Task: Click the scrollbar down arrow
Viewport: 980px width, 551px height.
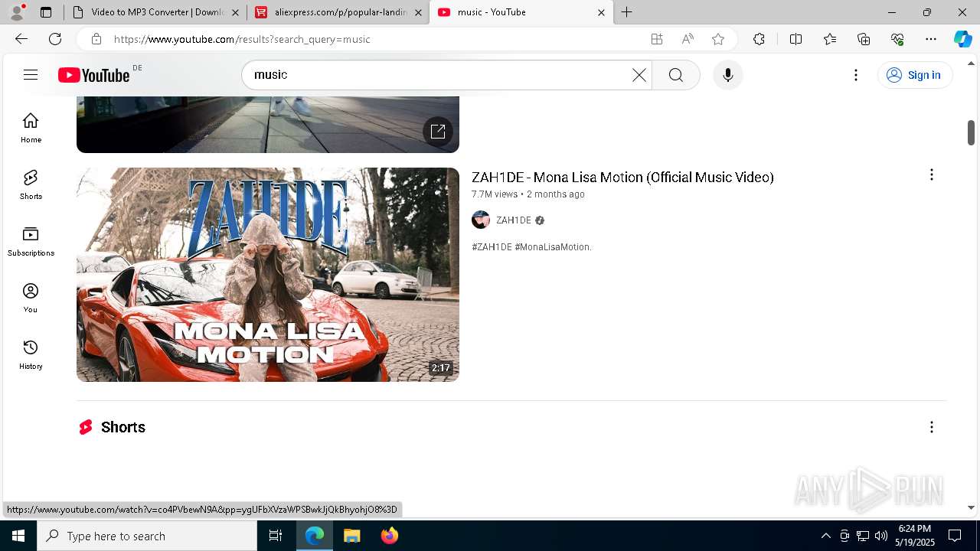Action: click(x=971, y=507)
